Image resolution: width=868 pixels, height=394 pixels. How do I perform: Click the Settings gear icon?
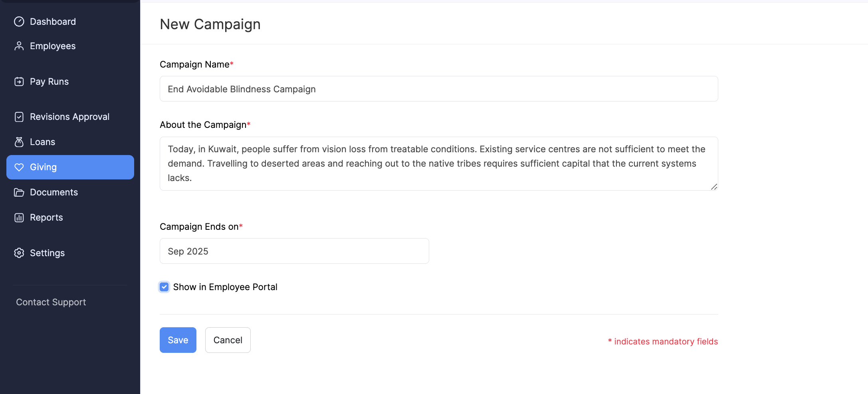[19, 253]
